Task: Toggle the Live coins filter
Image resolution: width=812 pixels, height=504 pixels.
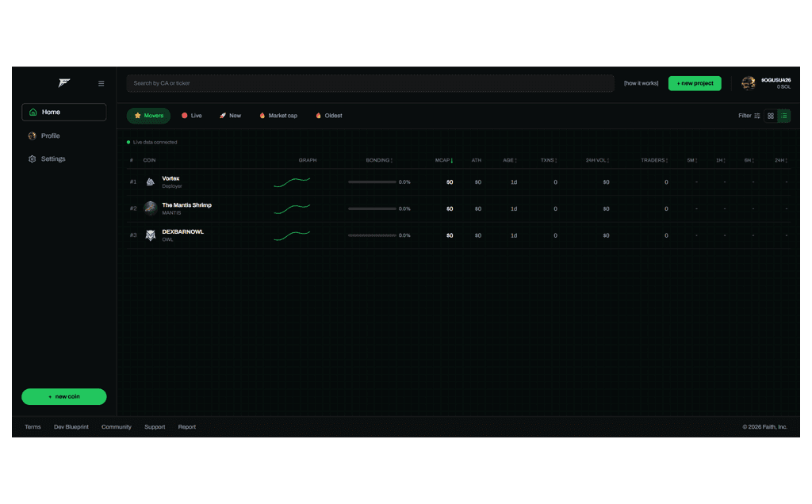Action: [191, 116]
